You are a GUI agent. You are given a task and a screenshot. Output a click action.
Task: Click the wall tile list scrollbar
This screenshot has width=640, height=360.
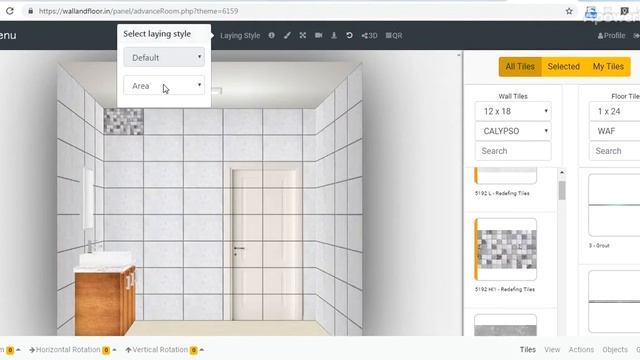click(562, 190)
